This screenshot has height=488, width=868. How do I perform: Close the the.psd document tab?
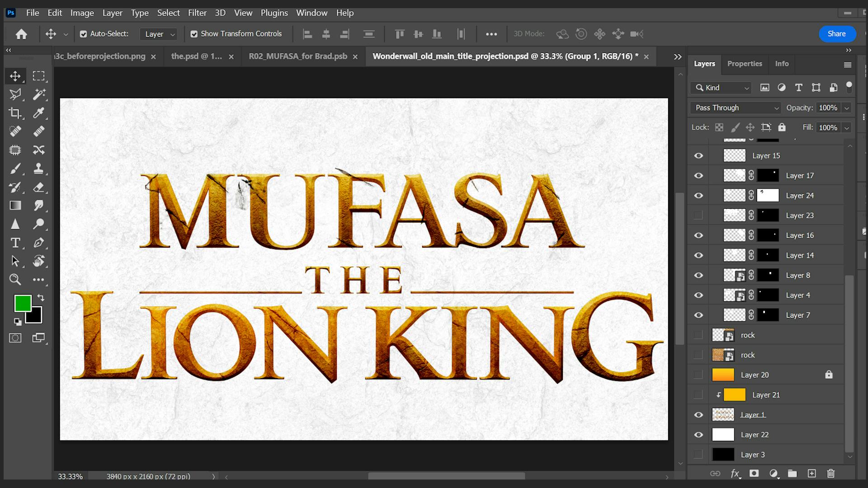click(x=231, y=57)
